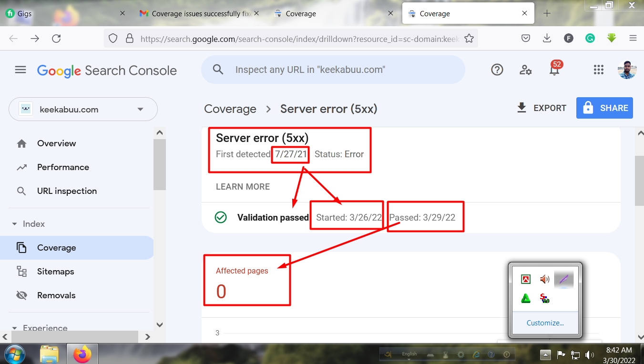Open Overview in the sidebar
The width and height of the screenshot is (644, 364).
click(x=57, y=143)
